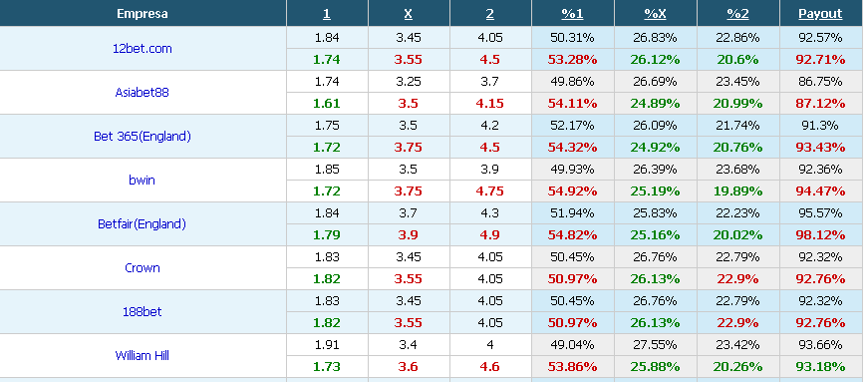Click the Empresa column header
Image resolution: width=868 pixels, height=382 pixels.
(143, 13)
